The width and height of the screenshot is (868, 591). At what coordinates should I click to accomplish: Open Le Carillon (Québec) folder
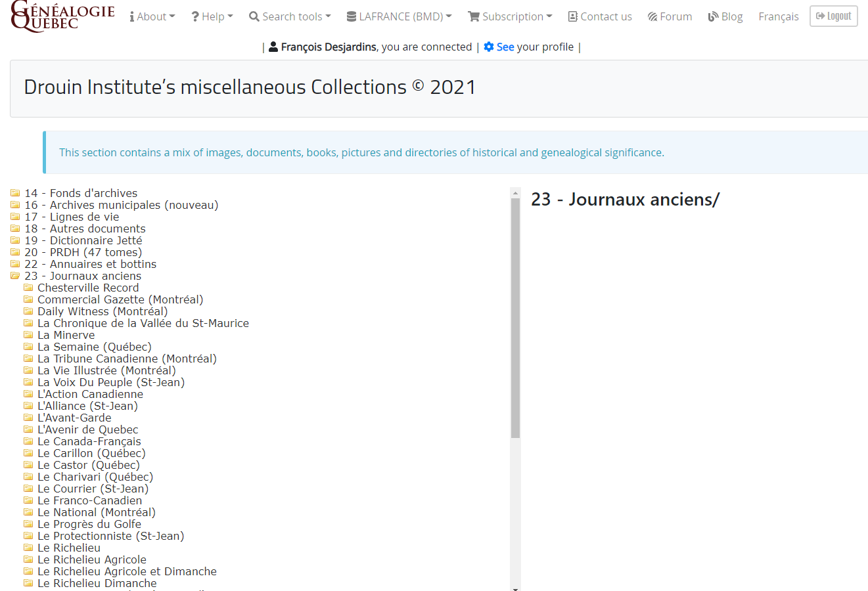tap(91, 453)
